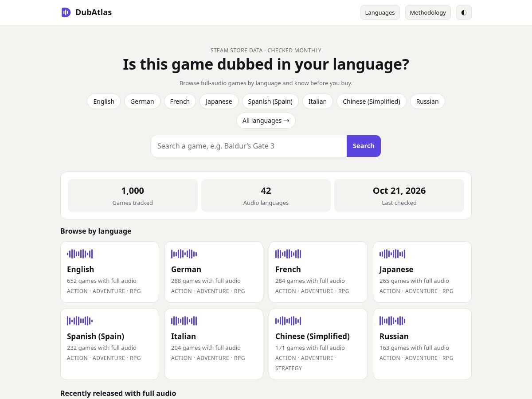The width and height of the screenshot is (532, 399).
Task: Open the Japanese card title
Action: tap(396, 270)
